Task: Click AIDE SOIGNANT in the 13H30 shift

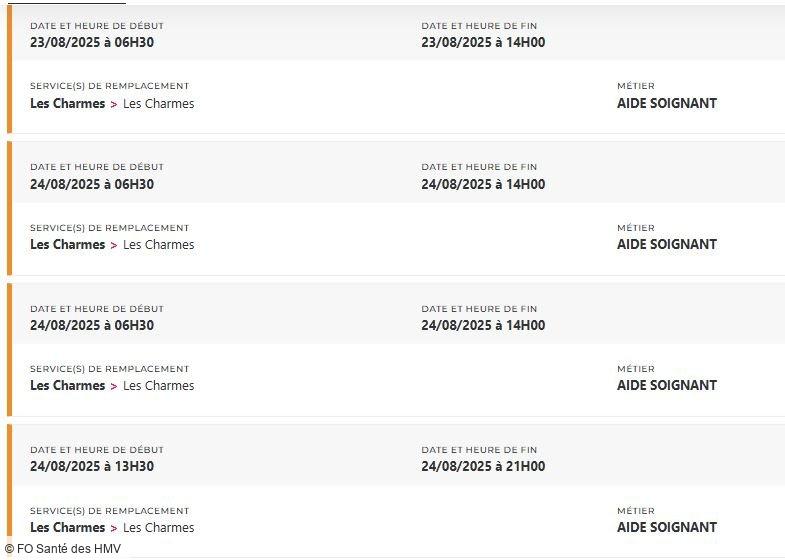Action: tap(666, 527)
